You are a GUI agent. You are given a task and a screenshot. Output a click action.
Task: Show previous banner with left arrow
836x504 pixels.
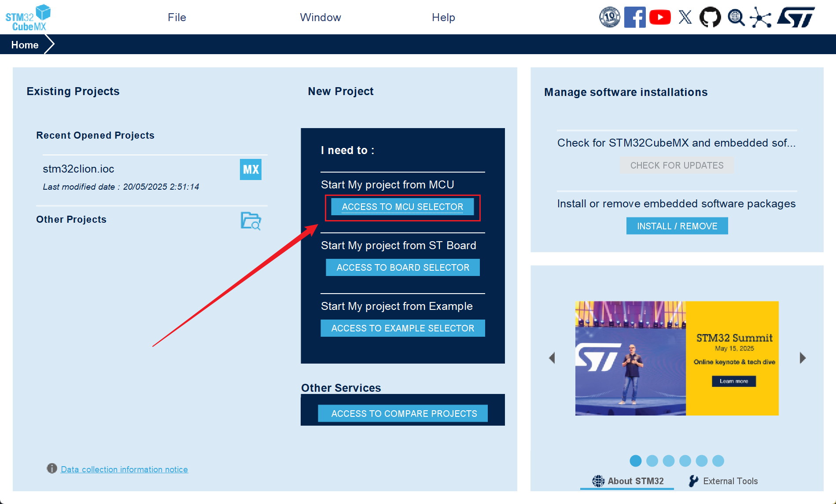click(552, 358)
